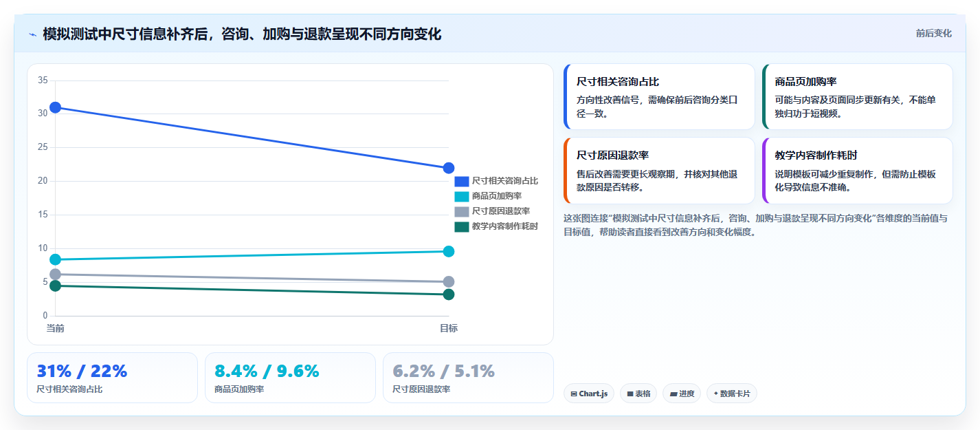Select the green data point at 目标
This screenshot has width=980, height=430.
(449, 294)
